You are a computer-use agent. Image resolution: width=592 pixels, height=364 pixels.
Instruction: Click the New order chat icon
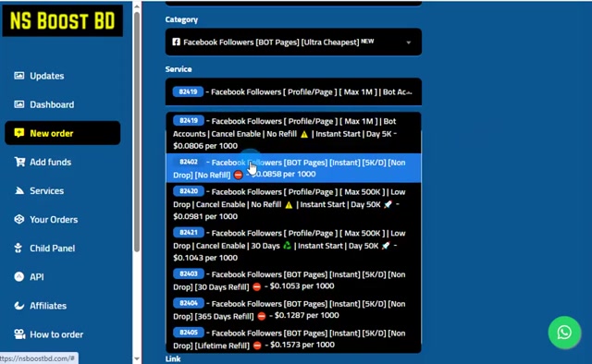18,133
